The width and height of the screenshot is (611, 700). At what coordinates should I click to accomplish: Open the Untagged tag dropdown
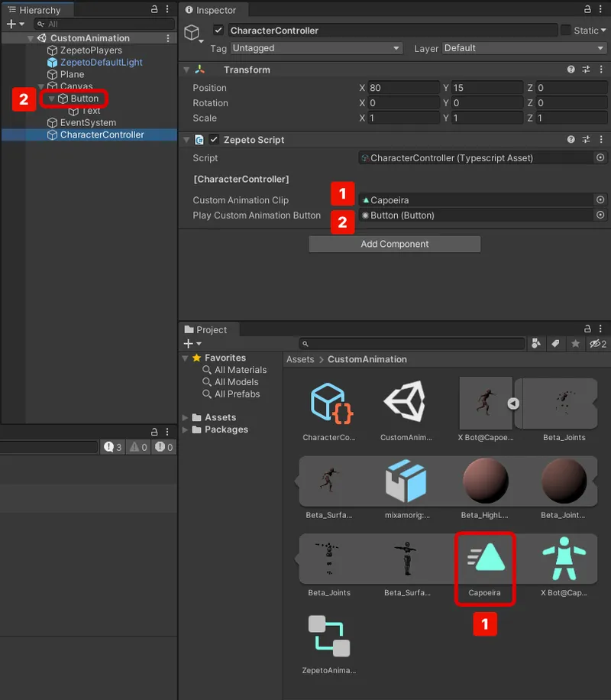[317, 48]
